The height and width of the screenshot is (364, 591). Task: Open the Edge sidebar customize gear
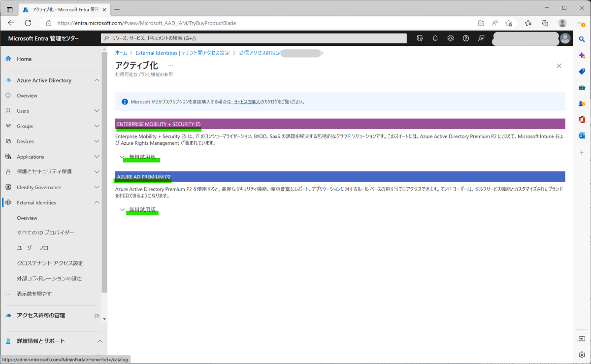pos(582,355)
